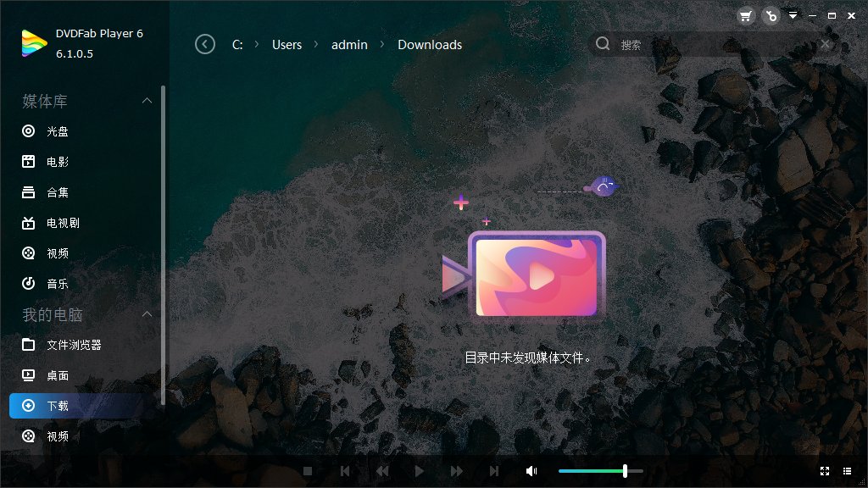Collapse the 媒体库 section chevron

coord(147,100)
